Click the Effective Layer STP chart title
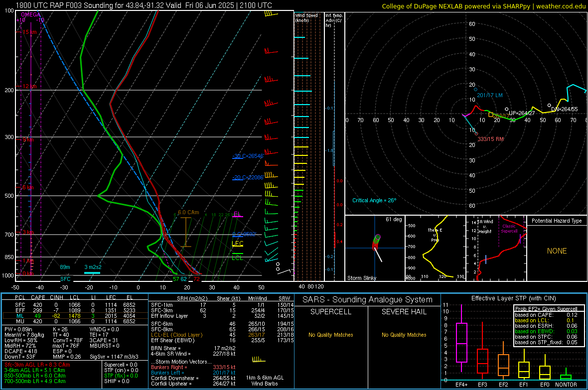The height and width of the screenshot is (390, 588). 514,298
